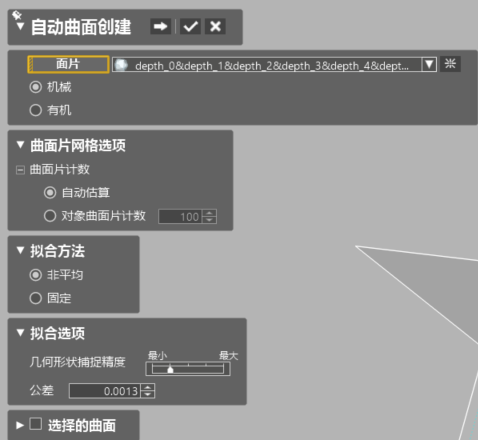The image size is (478, 440).
Task: Select the 自动估算 radio option
Action: point(50,193)
